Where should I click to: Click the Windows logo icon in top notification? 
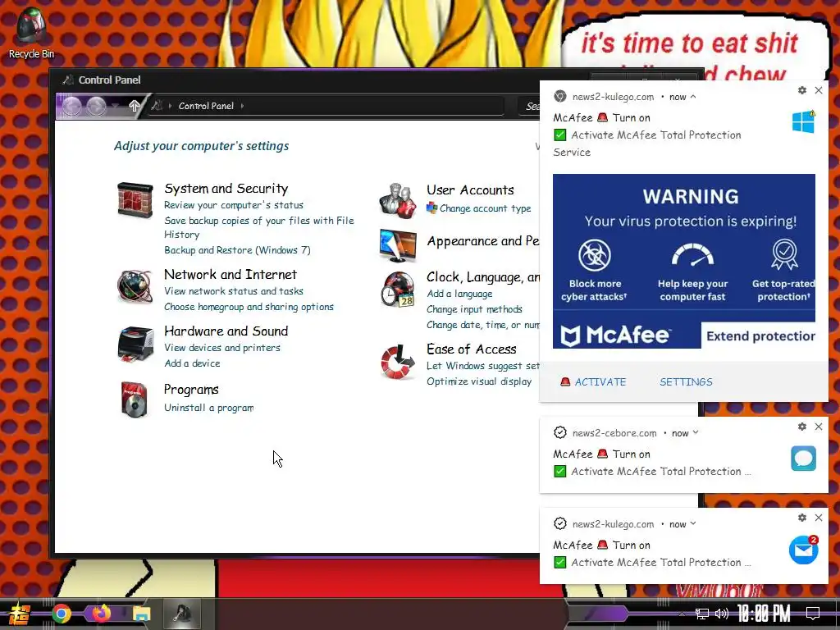(804, 122)
